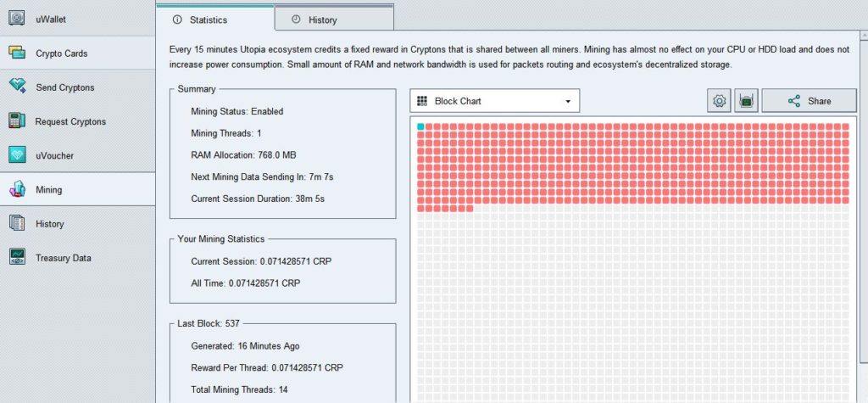Open the Crypto Cards section
Screen dimensions: 868x403
[x=77, y=53]
